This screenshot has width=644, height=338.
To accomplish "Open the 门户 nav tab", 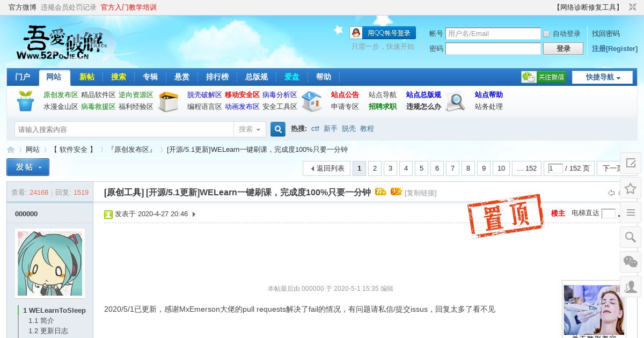I will (23, 77).
